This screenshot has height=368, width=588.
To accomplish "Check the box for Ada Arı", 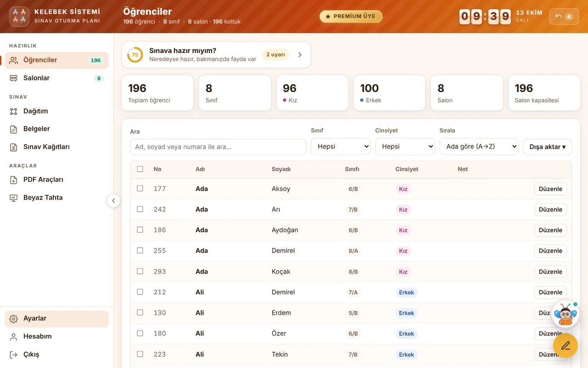I will tap(140, 209).
